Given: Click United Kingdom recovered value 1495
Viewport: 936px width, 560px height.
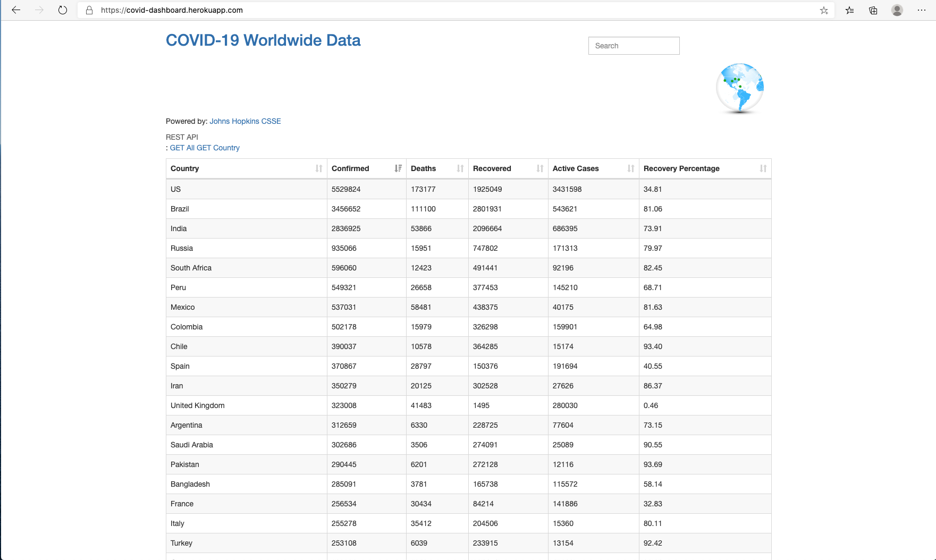Looking at the screenshot, I should pos(481,405).
